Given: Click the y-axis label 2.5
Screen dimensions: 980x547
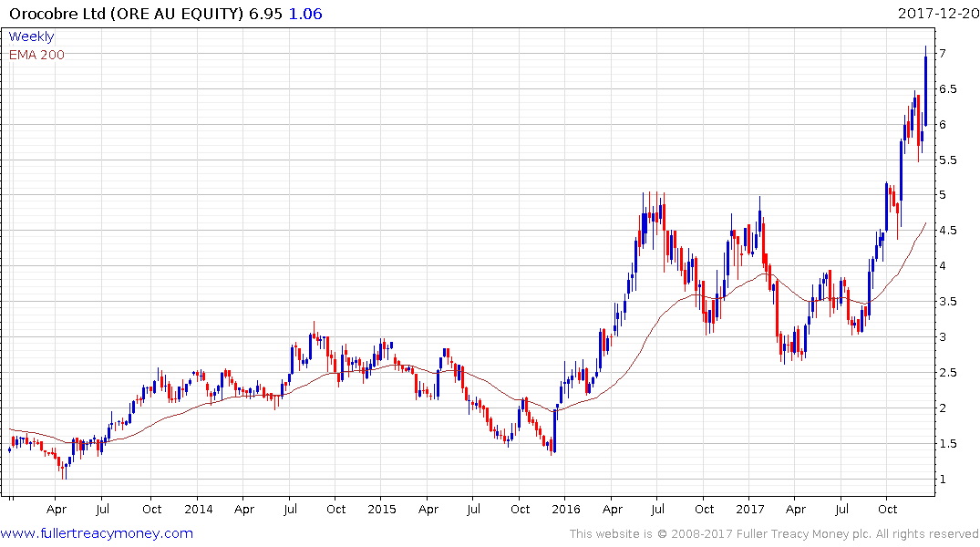Looking at the screenshot, I should coord(948,373).
